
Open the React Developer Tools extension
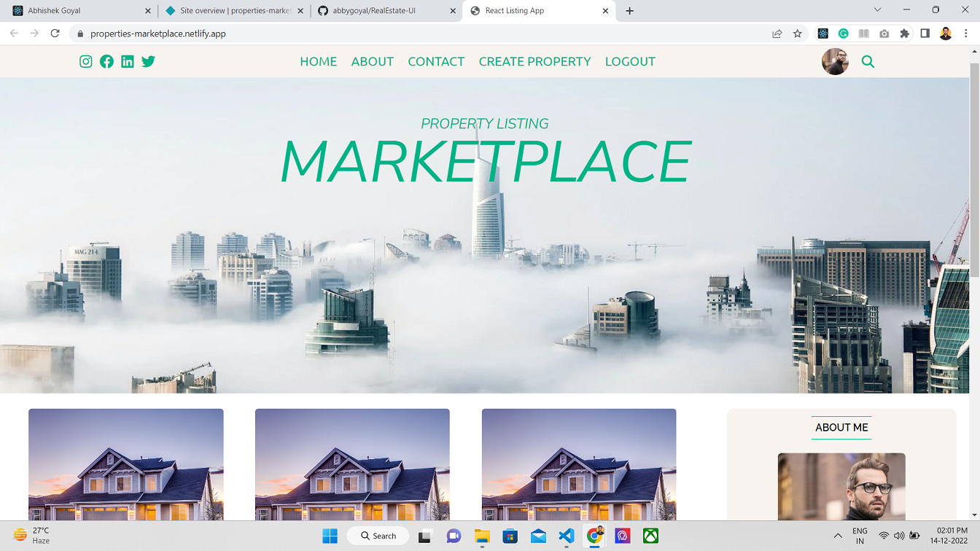823,34
